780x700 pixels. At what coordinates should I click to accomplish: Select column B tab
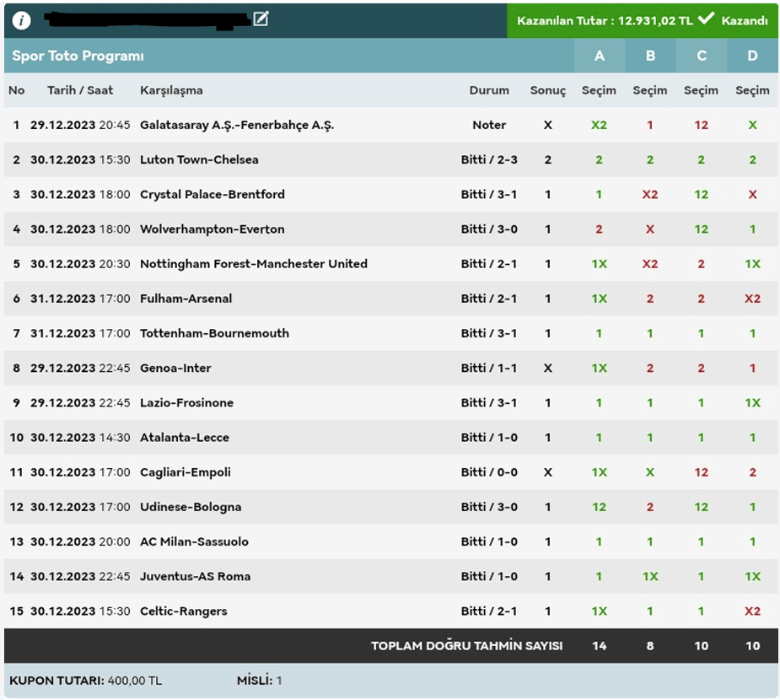[x=650, y=56]
